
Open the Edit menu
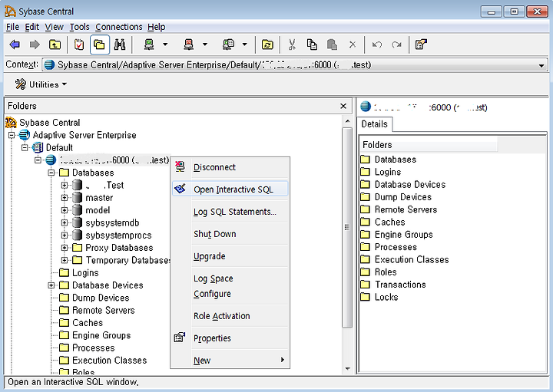[x=31, y=27]
